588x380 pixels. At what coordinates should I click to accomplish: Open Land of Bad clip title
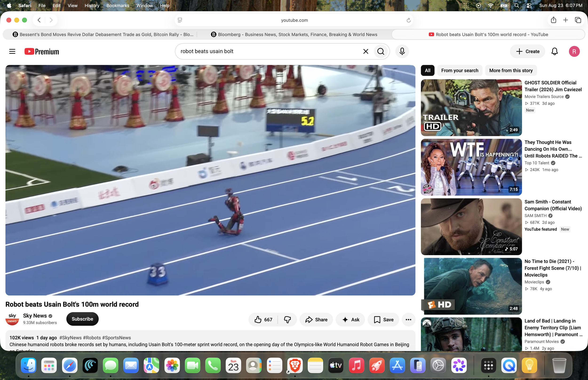tap(553, 327)
